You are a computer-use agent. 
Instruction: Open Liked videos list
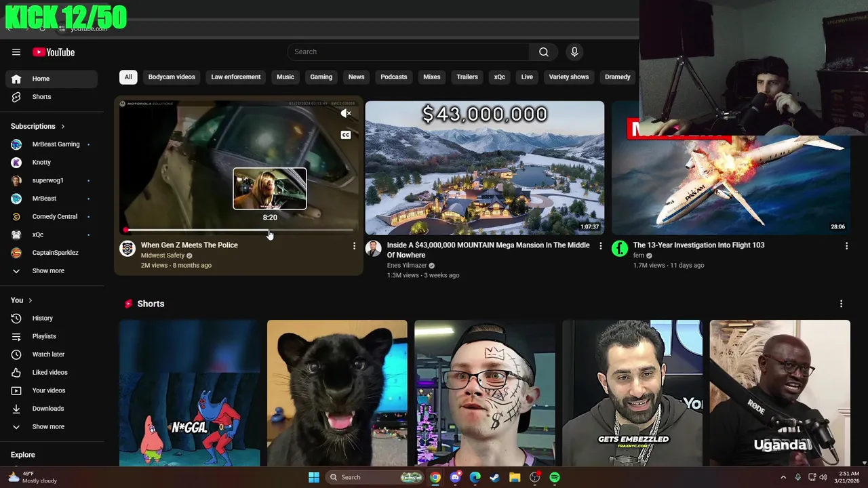[52, 373]
